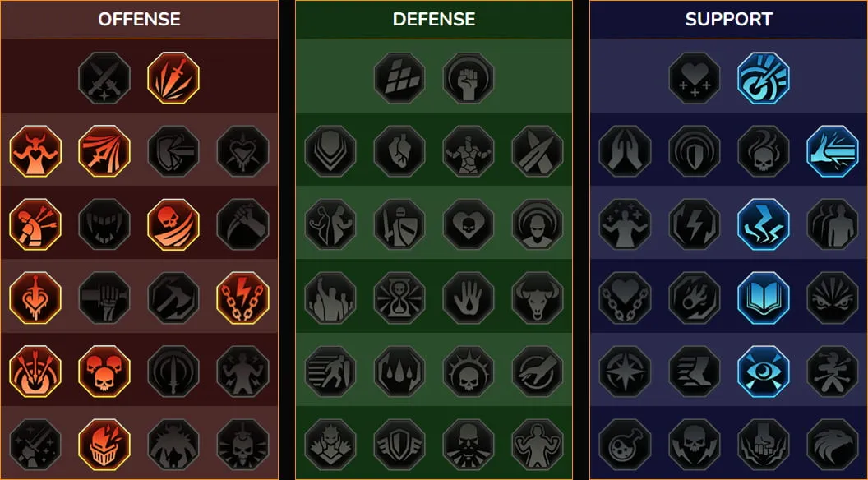Select the open book Support mastery

coord(764,298)
